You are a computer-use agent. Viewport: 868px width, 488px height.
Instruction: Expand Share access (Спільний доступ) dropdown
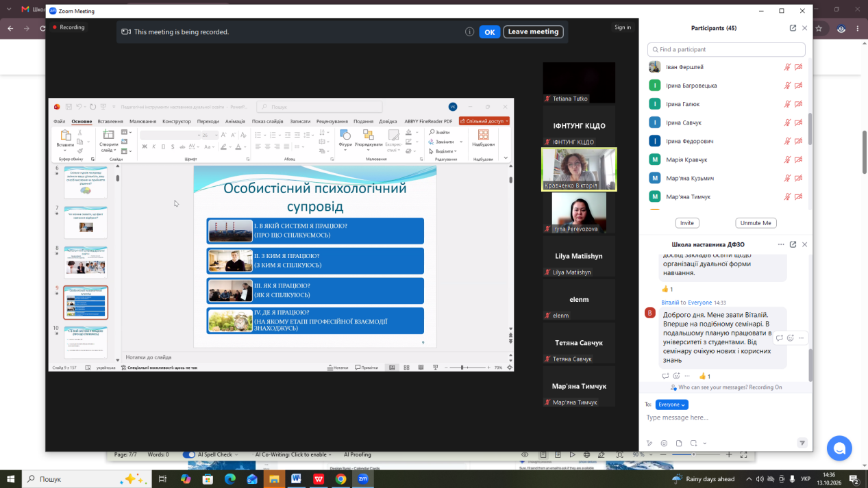(x=484, y=121)
